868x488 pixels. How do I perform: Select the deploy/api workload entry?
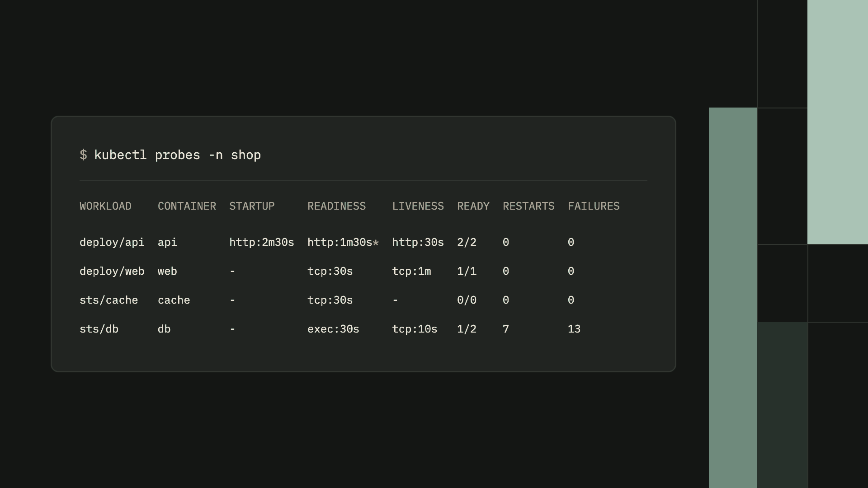112,243
